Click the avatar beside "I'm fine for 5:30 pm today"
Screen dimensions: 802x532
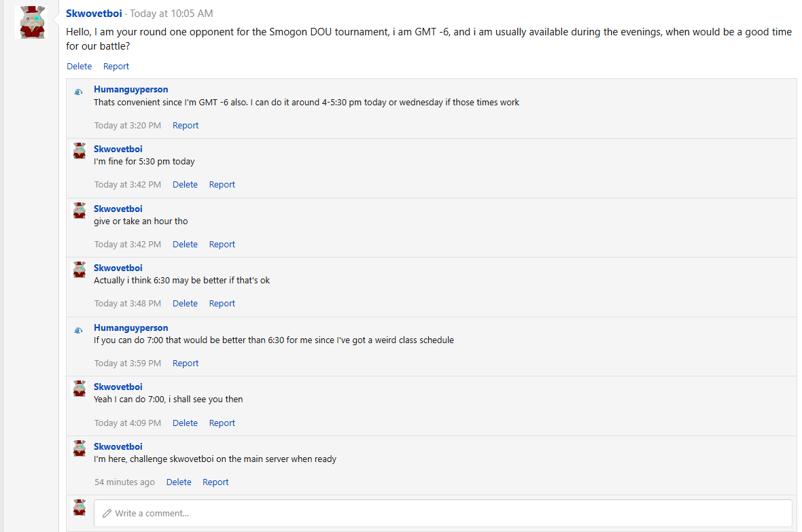(x=80, y=152)
